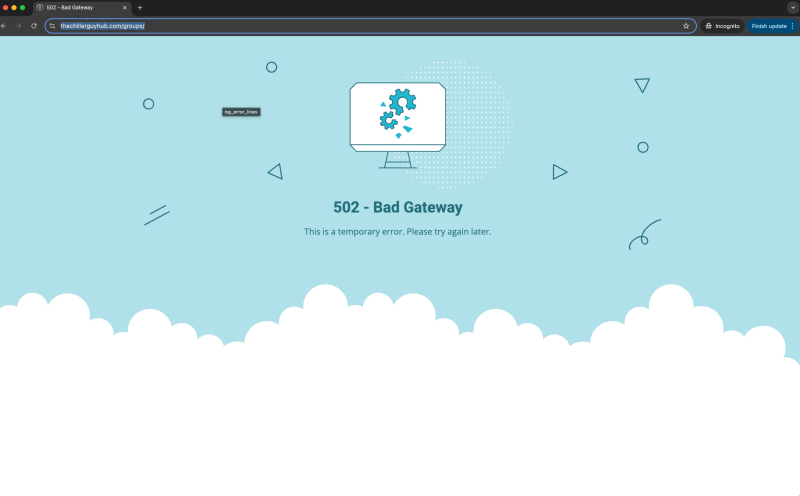Click the Incognito indicator button
Screen dimensions: 800x496
[722, 26]
